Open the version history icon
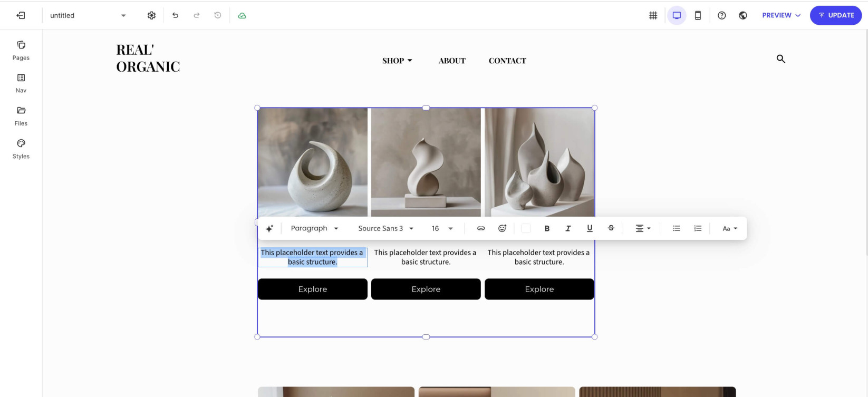868x397 pixels. [x=217, y=15]
